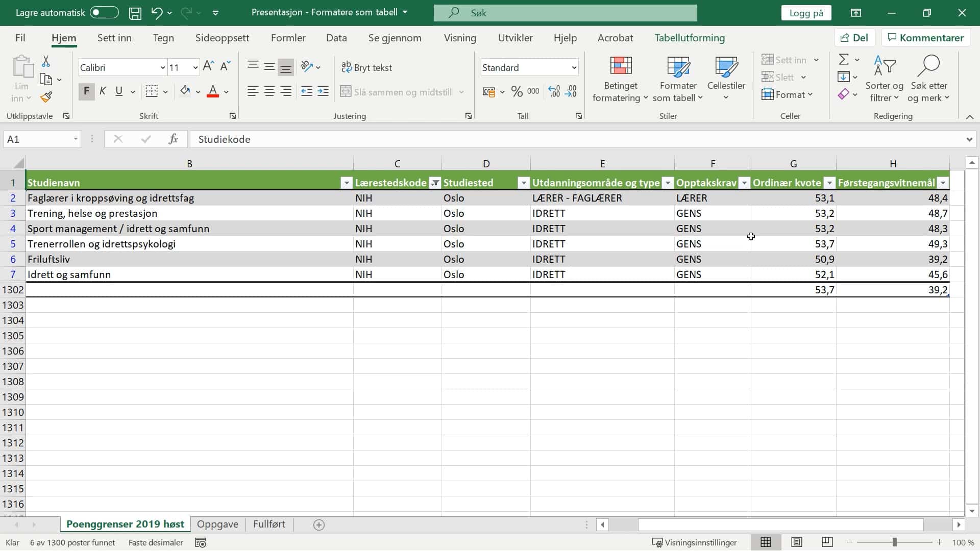Viewport: 980px width, 551px height.
Task: Center text horizontally
Action: pos(269,91)
